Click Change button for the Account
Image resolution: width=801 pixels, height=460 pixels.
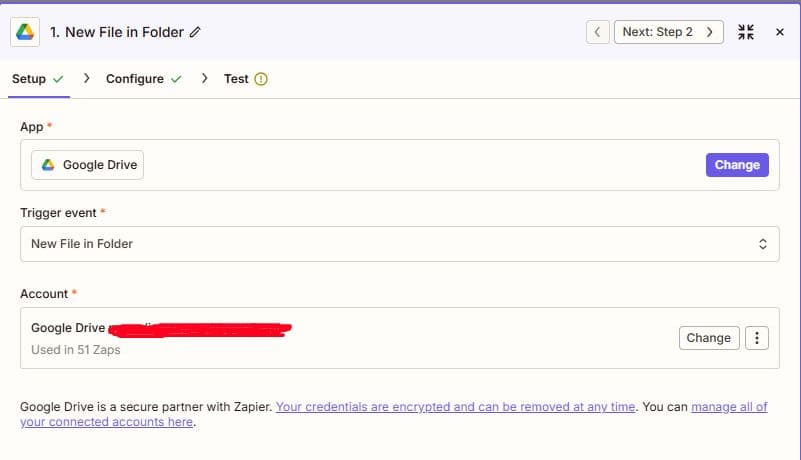click(x=708, y=338)
